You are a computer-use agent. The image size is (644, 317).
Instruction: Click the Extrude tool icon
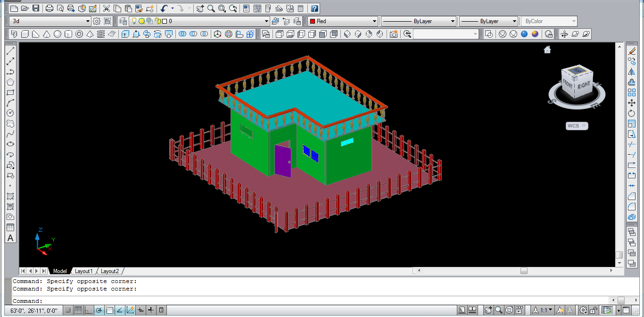125,34
